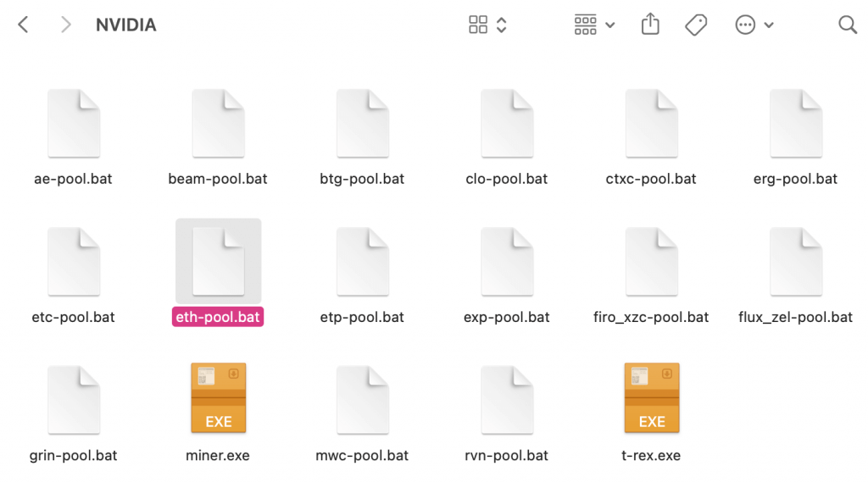This screenshot has height=483, width=868.
Task: Open the Share toolbar button
Action: 650,25
